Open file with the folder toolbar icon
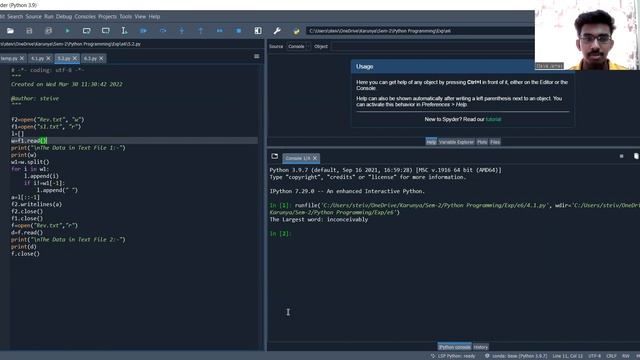Image resolution: width=640 pixels, height=360 pixels. (x=10, y=31)
